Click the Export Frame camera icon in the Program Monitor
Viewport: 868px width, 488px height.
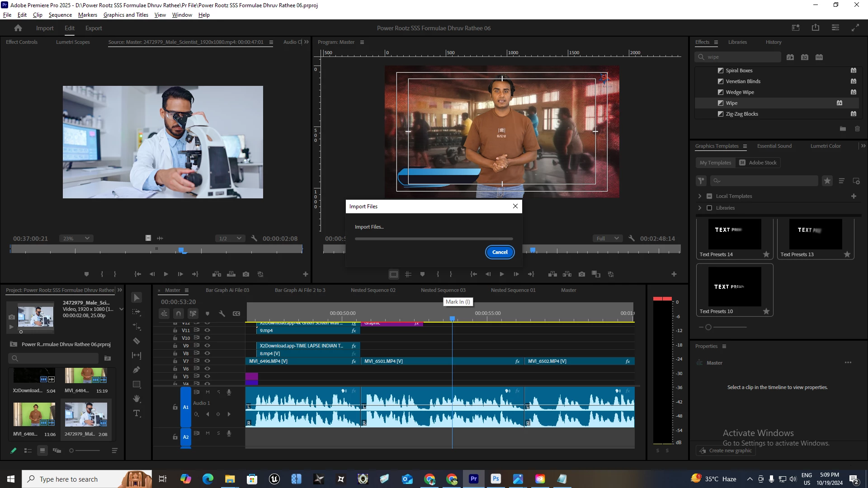coord(582,274)
